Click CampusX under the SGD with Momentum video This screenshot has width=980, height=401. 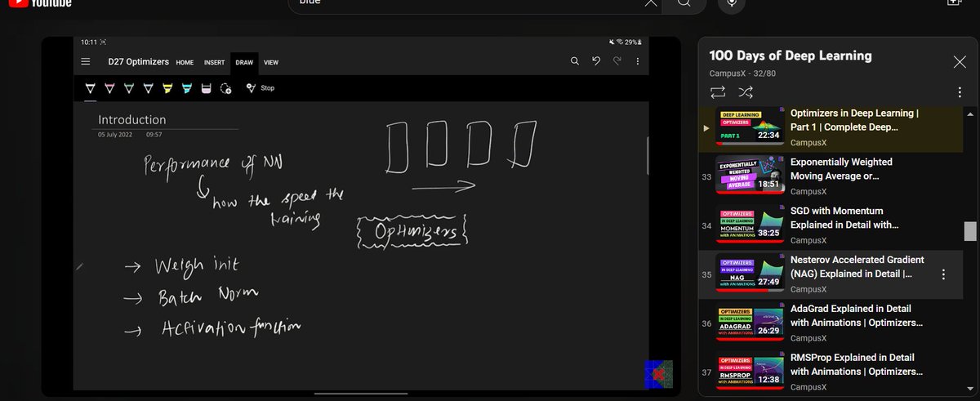click(807, 240)
